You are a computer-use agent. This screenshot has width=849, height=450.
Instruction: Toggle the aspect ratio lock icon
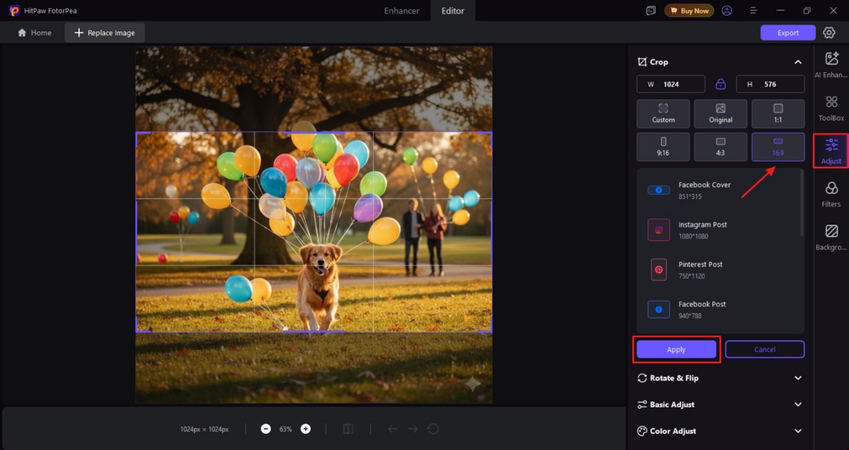pos(720,85)
